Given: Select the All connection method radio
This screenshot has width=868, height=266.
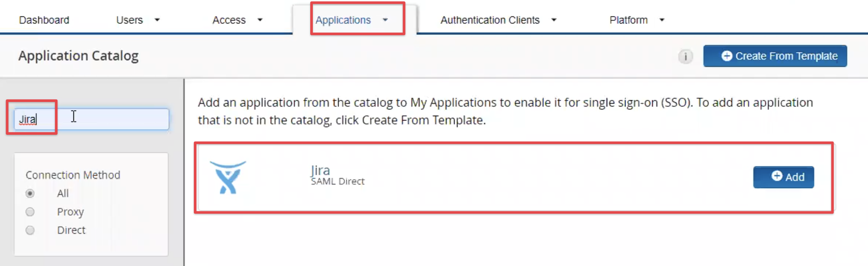Looking at the screenshot, I should point(30,193).
